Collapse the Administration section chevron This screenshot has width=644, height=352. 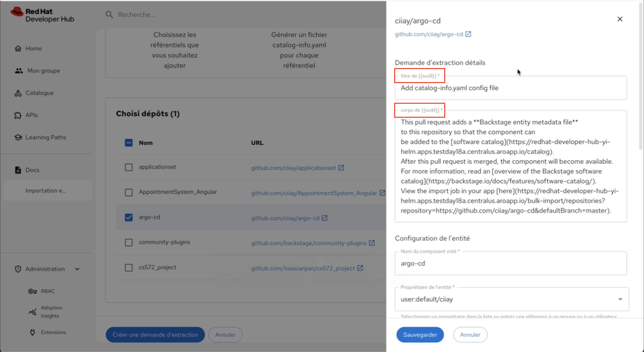77,269
